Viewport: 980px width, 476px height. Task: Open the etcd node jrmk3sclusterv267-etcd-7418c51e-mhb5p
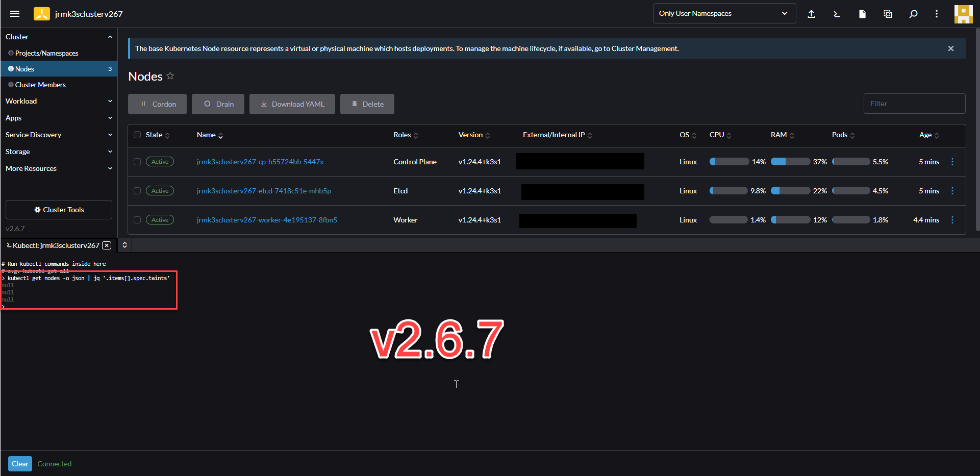click(x=264, y=191)
